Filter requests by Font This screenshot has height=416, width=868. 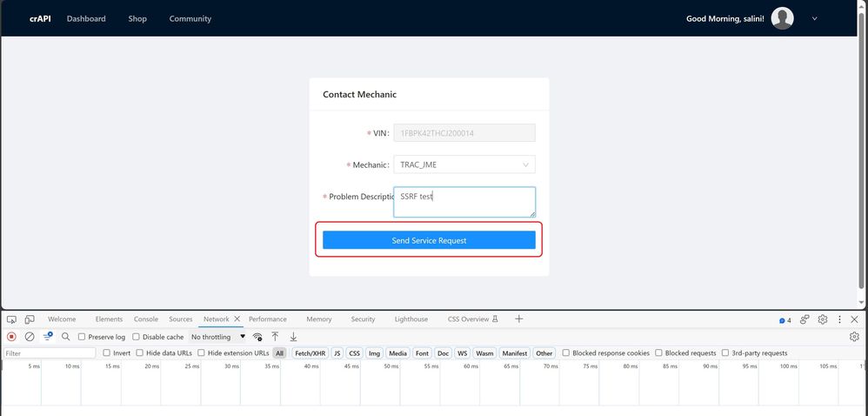[423, 352]
